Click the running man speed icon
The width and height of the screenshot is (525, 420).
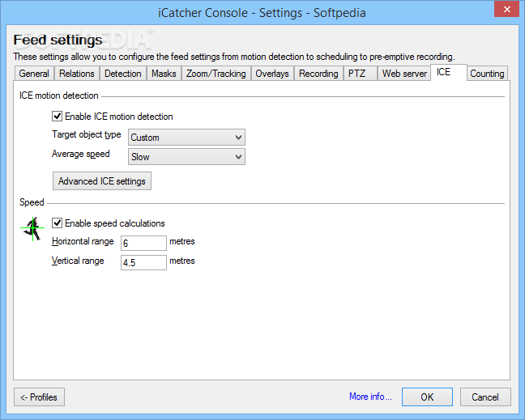coord(32,229)
